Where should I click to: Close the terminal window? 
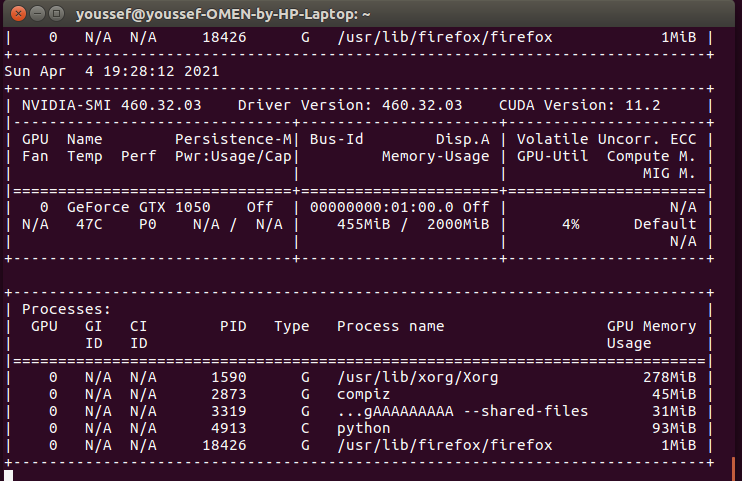(x=18, y=13)
